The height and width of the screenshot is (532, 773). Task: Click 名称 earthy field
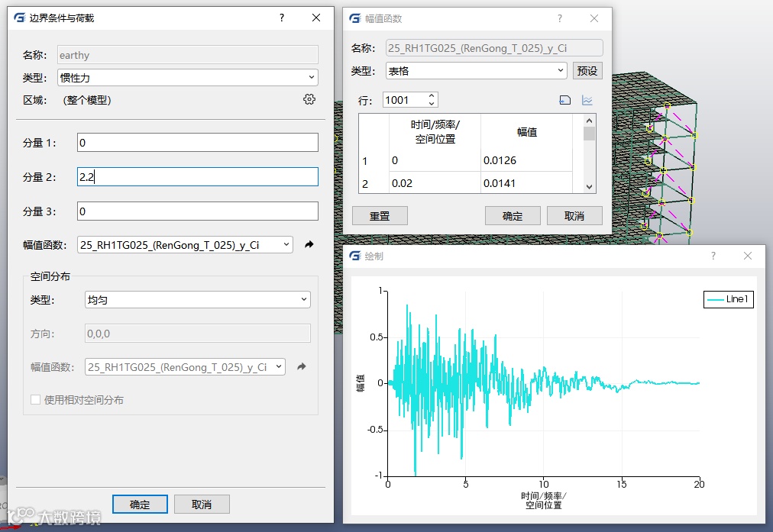click(188, 55)
